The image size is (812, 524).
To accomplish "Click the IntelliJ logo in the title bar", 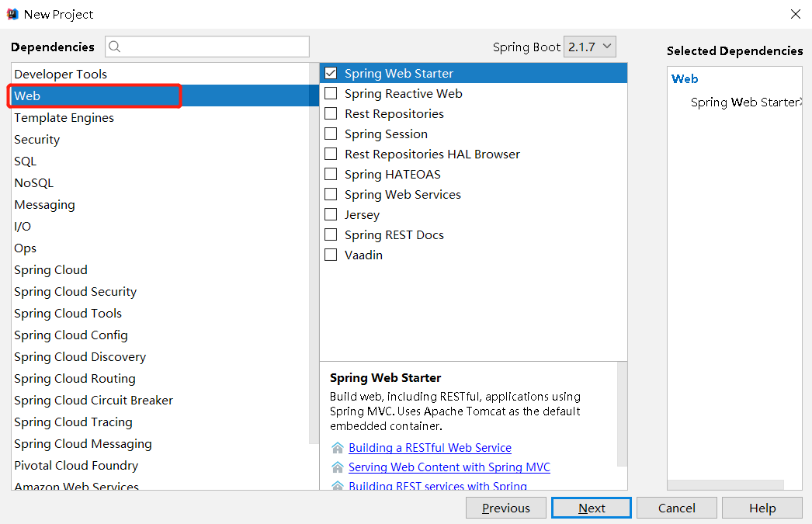I will coord(12,14).
